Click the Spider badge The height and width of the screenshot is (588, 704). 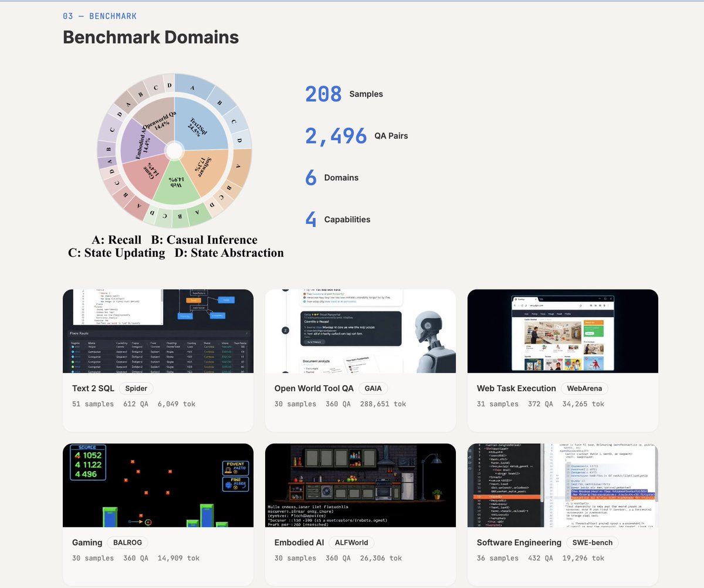coord(137,388)
